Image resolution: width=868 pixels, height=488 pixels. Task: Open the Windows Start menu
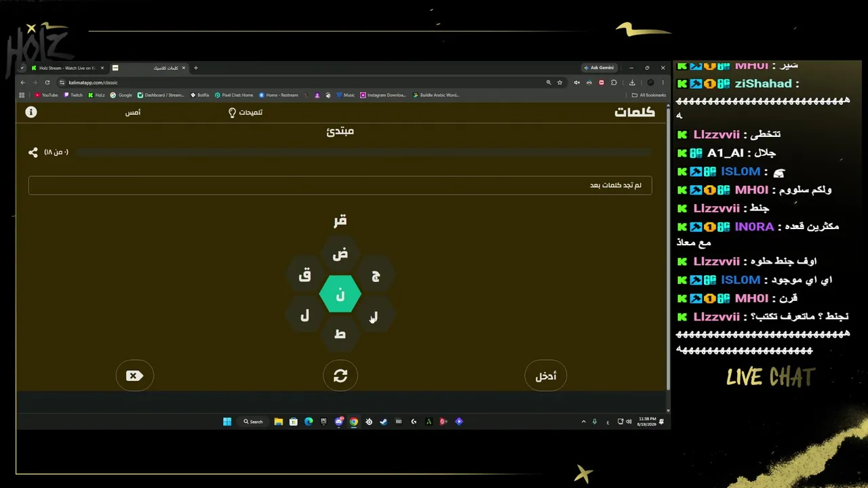click(227, 422)
